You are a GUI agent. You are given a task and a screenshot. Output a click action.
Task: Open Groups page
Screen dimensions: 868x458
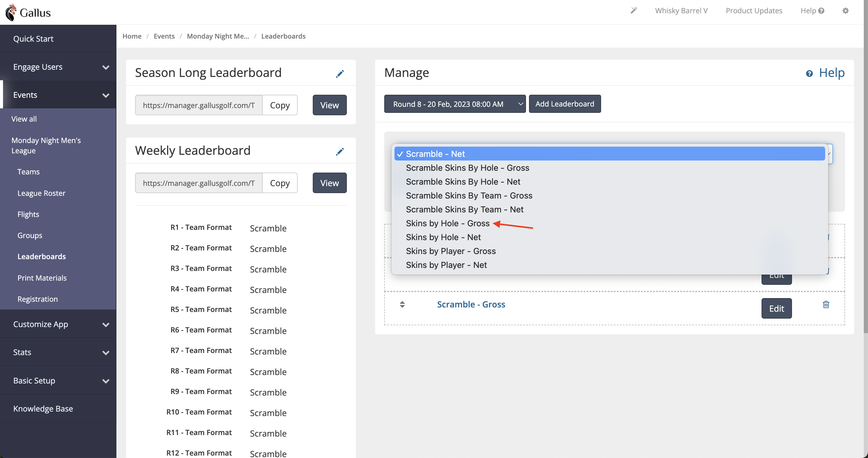pyautogui.click(x=30, y=236)
